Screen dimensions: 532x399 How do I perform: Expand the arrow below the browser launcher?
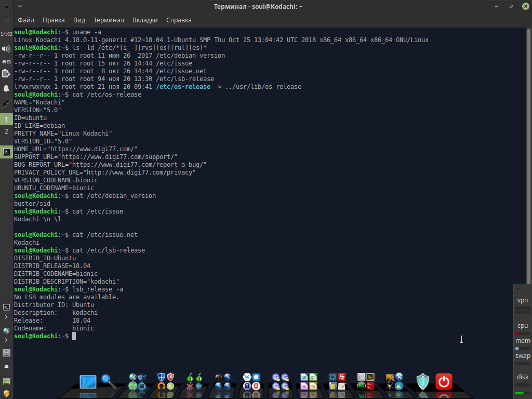click(x=6, y=340)
